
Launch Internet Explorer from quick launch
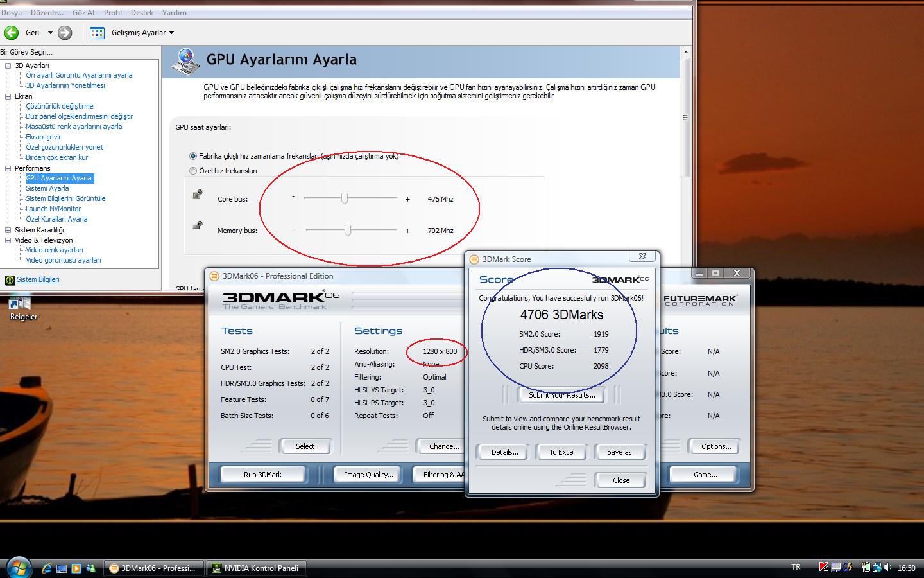[x=47, y=568]
